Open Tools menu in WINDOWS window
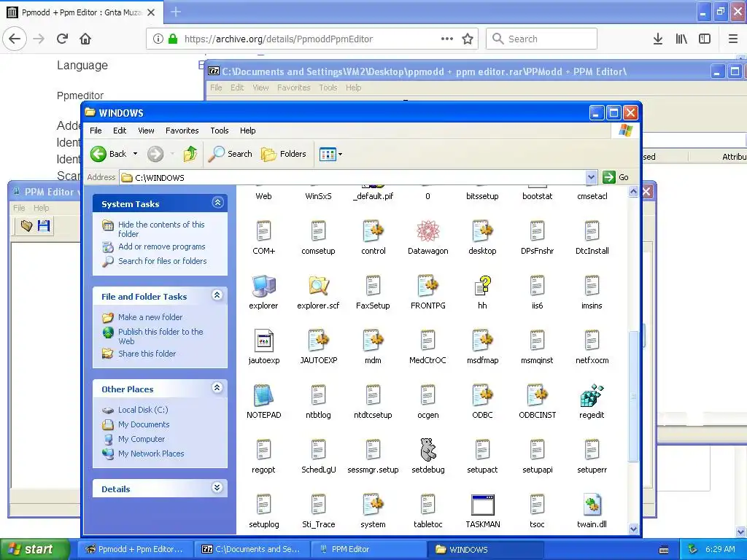 point(220,131)
